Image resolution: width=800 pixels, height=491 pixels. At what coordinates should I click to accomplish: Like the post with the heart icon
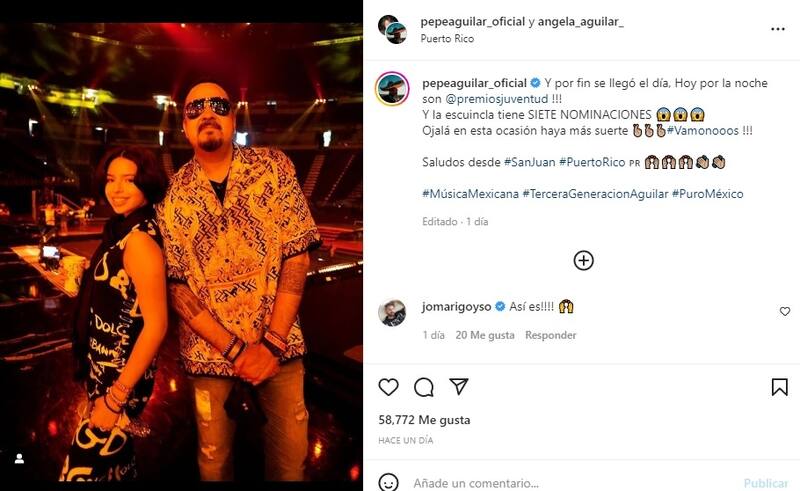point(388,387)
